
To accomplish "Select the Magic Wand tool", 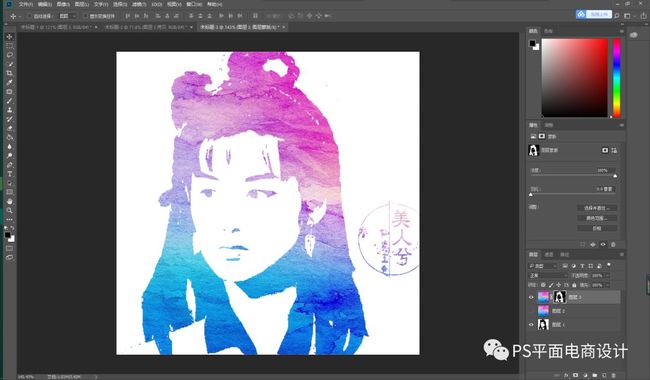I will click(10, 64).
